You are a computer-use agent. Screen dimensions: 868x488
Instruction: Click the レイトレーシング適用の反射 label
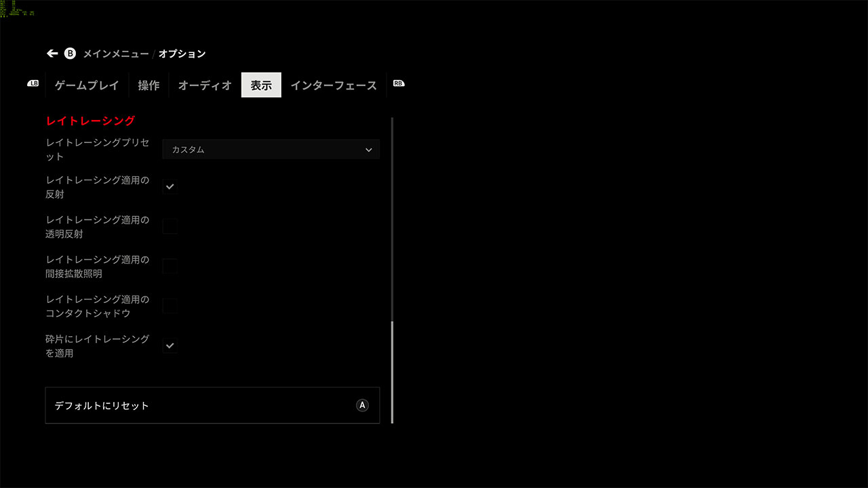click(x=98, y=187)
